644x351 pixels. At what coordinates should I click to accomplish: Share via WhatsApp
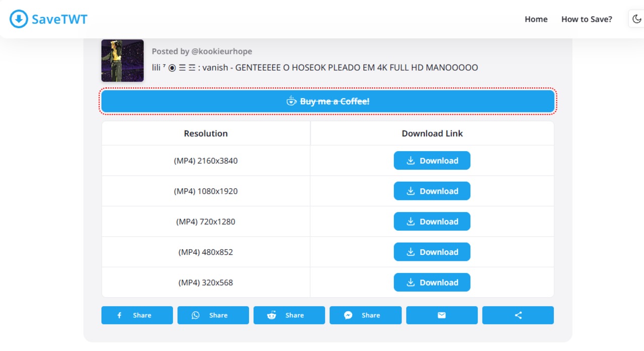tap(213, 315)
